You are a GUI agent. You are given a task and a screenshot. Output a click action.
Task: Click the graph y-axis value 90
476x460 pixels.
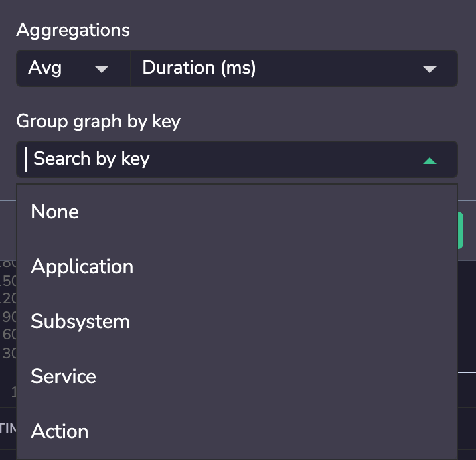pyautogui.click(x=9, y=317)
